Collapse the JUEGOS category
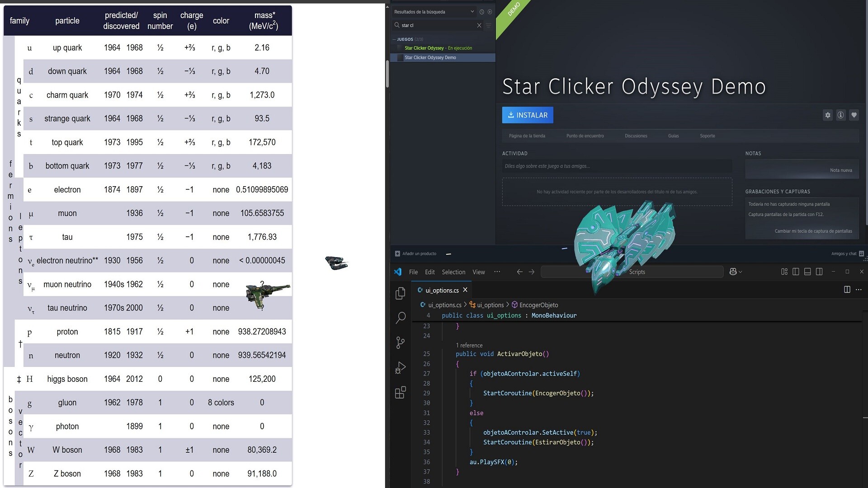 394,39
